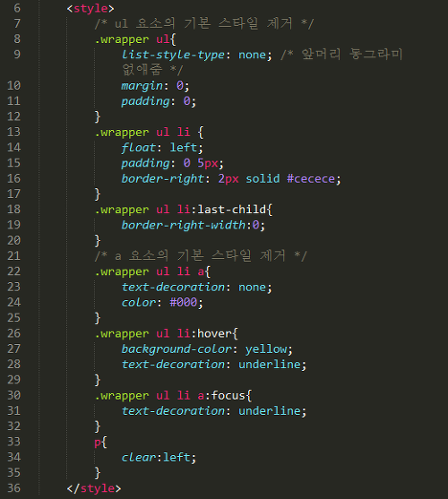448x499 pixels.
Task: Click the '없애줌 */' wrapped comment continuation
Action: click(152, 70)
